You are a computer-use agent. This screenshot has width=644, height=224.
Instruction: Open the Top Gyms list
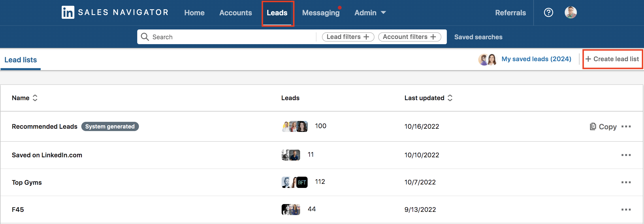[x=27, y=182]
